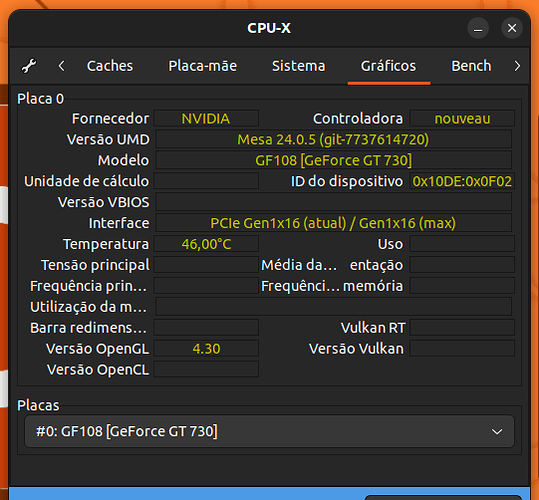This screenshot has height=500, width=539.
Task: Click the empty Utilização da memória field
Action: click(333, 307)
